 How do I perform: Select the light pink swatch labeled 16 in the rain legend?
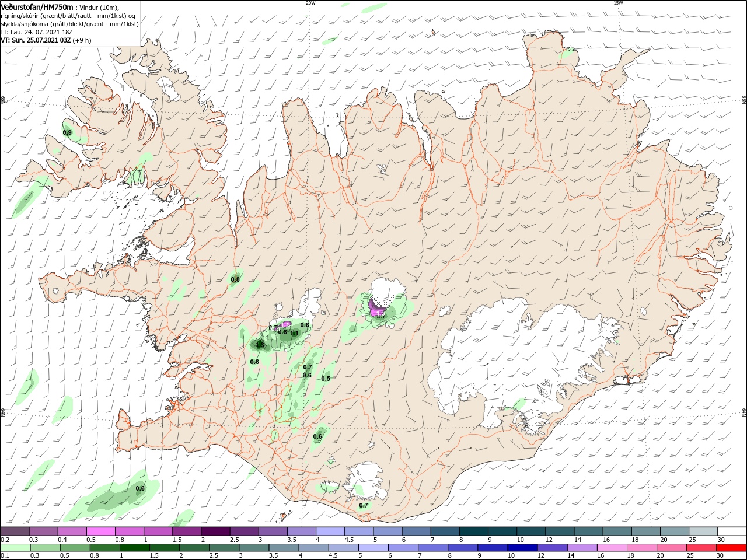612,548
